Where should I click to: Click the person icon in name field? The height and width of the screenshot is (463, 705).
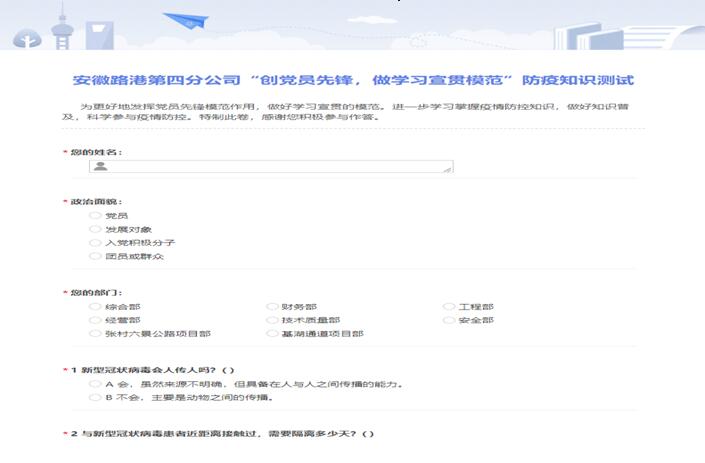(100, 167)
